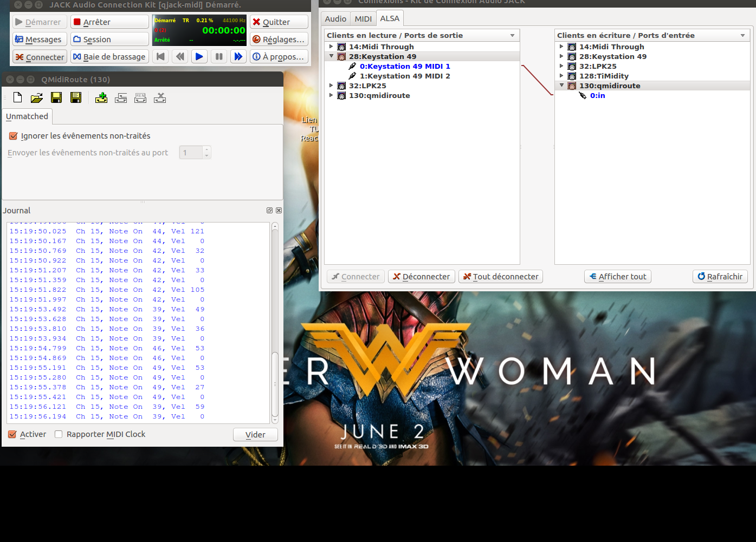The width and height of the screenshot is (756, 542).
Task: Click the 14:Midi Through icon in input ports
Action: [x=572, y=47]
